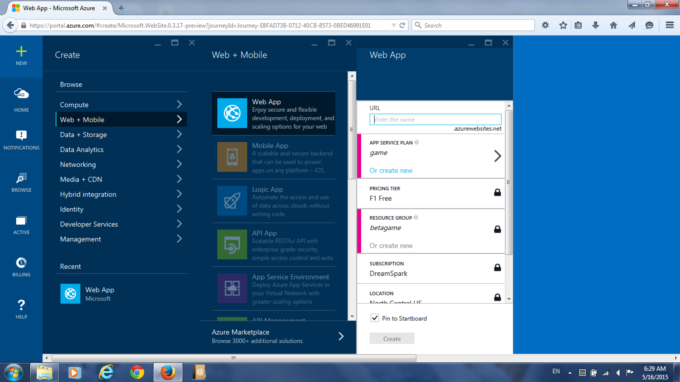Open the Notifications sidebar icon
This screenshot has width=680, height=382.
pos(21,135)
